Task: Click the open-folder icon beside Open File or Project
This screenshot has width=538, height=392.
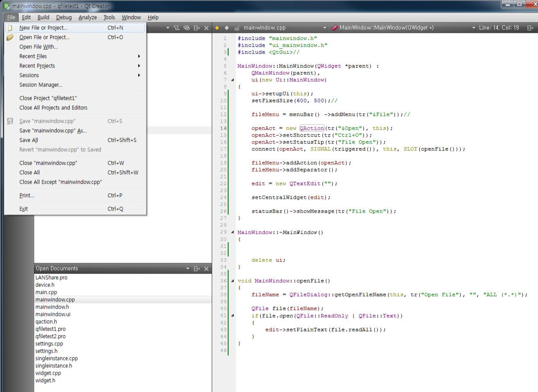Action: (10, 37)
